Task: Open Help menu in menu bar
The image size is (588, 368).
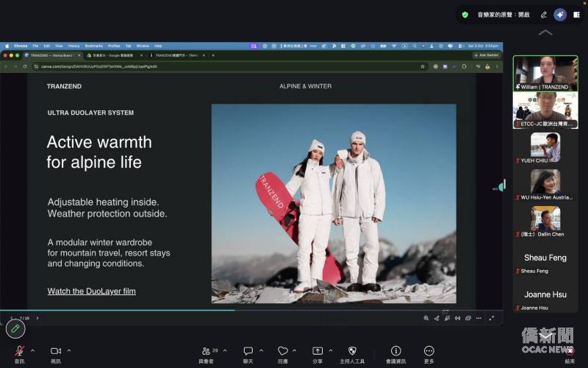Action: (158, 46)
